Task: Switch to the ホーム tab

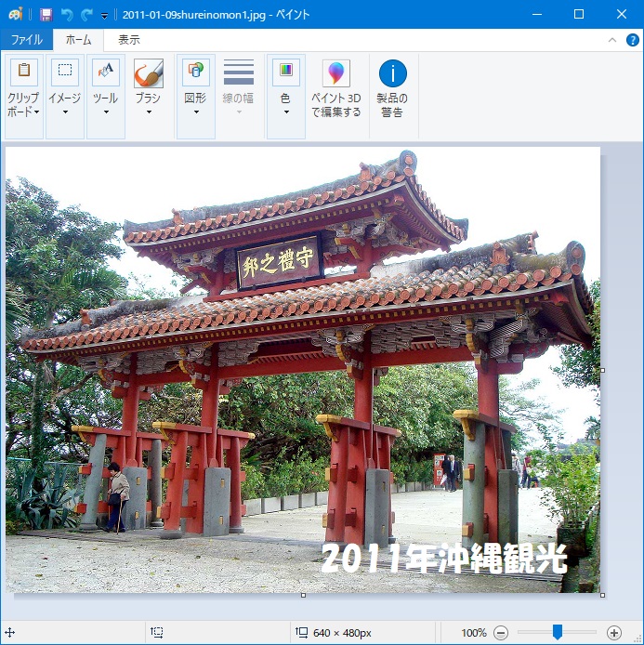Action: tap(78, 39)
